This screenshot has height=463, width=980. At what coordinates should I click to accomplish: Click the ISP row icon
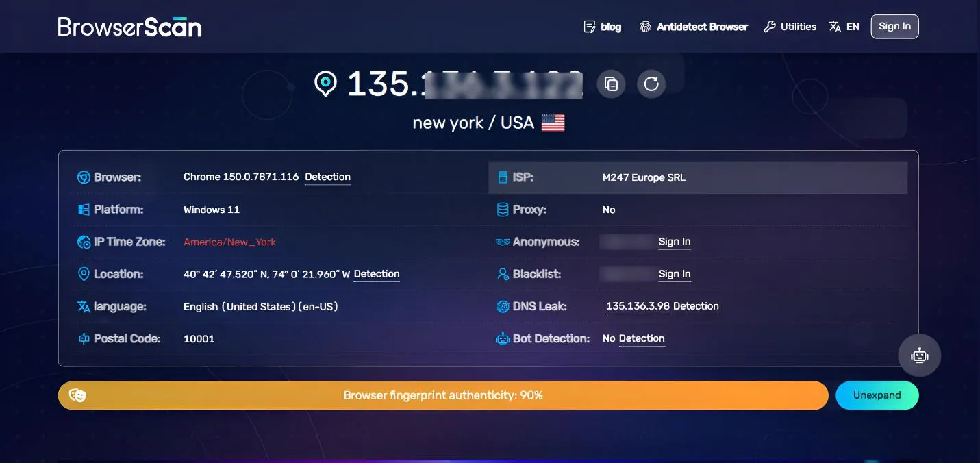503,177
